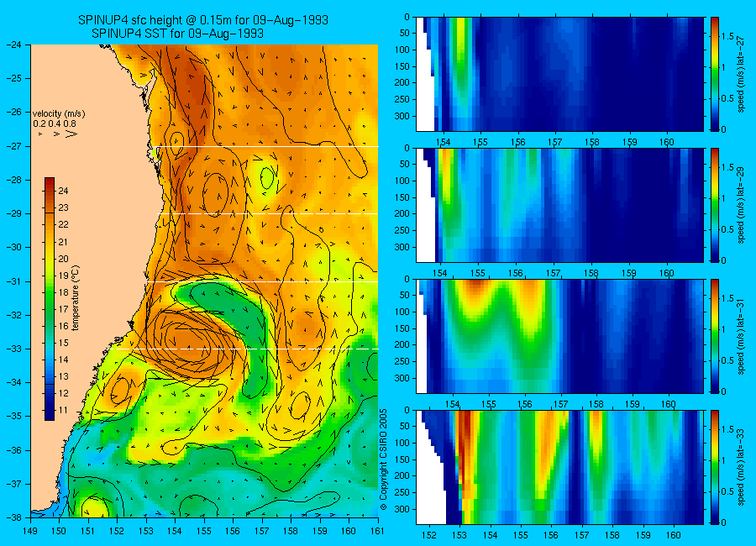Click the -28 latitude label on the map axis
Screen dimensions: 756x546
pos(14,180)
